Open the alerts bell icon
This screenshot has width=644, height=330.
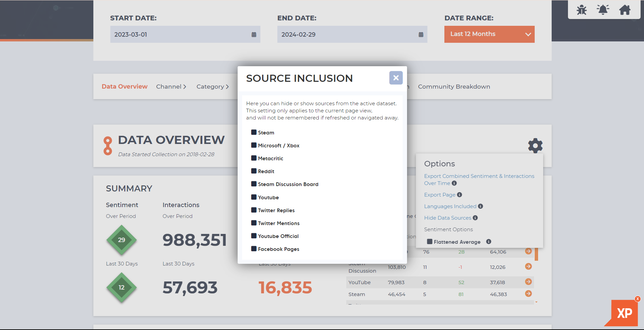point(603,10)
